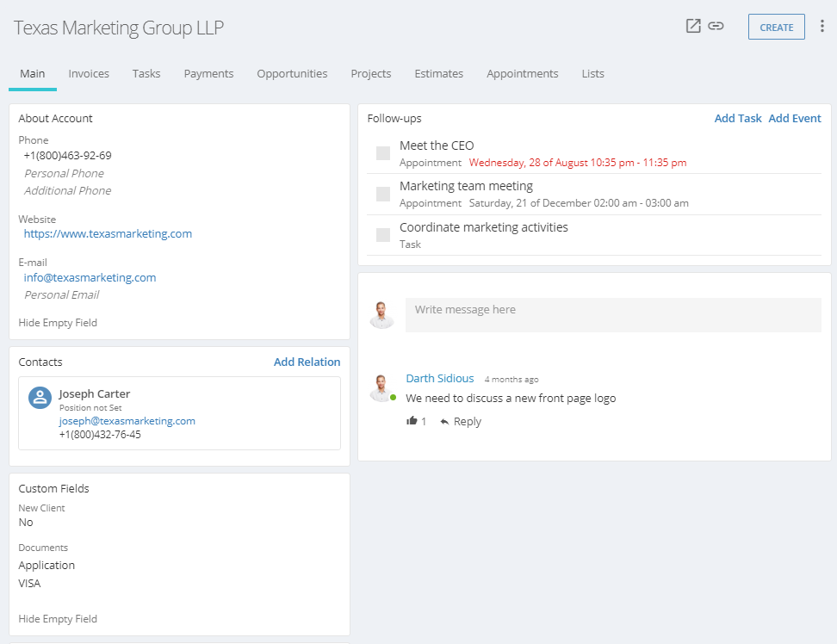Screen dimensions: 837x644
Task: Click Add Relation in Contacts
Action: click(x=307, y=362)
